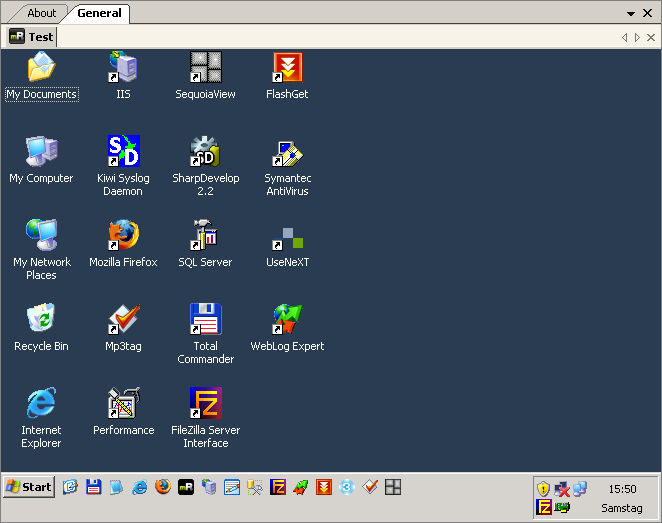Viewport: 662px width, 523px height.
Task: Open the remote Start menu
Action: tap(29, 487)
